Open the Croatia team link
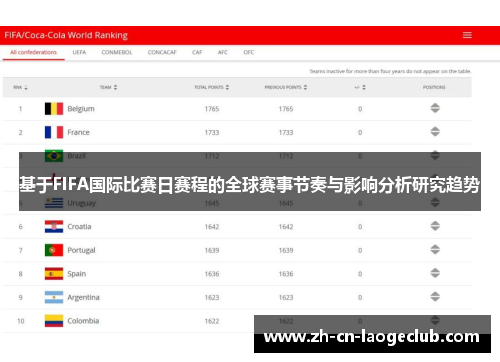The image size is (500, 362). 79,227
